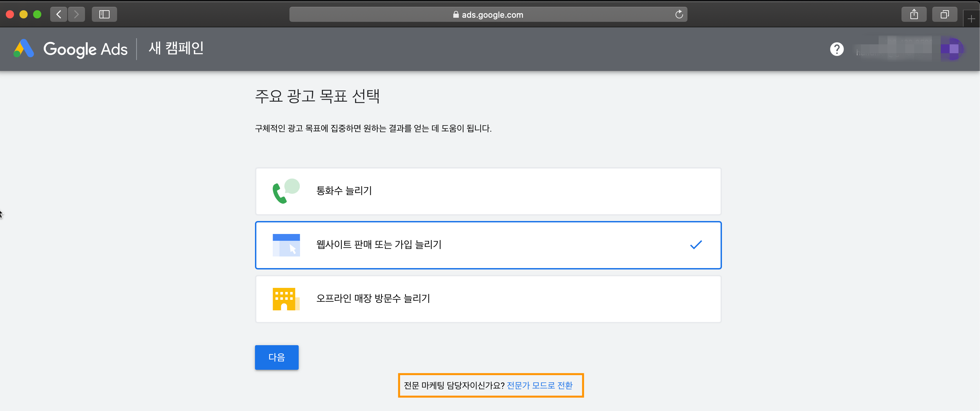Open a new tab with plus button
Image resolution: width=980 pixels, height=411 pixels.
971,19
